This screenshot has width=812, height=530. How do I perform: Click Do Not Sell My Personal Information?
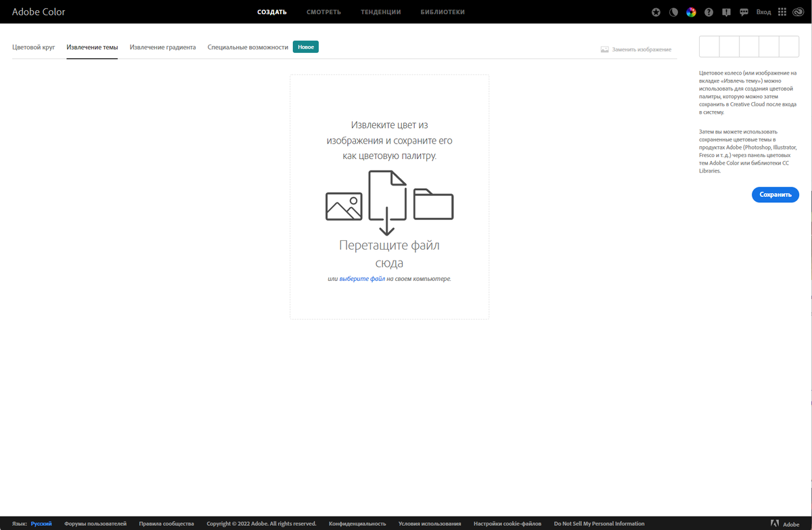599,524
